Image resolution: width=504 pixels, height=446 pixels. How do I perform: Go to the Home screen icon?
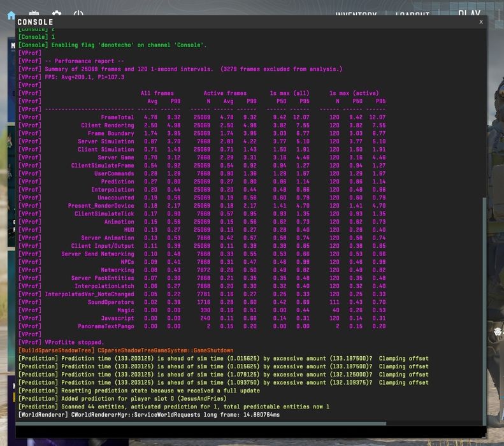pos(11,15)
